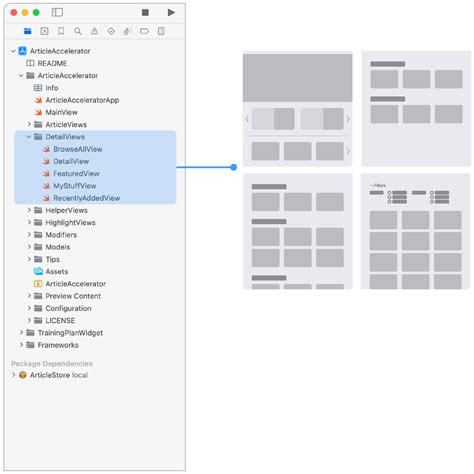
Task: Collapse the ArticleAccelerator project root
Action: point(13,51)
